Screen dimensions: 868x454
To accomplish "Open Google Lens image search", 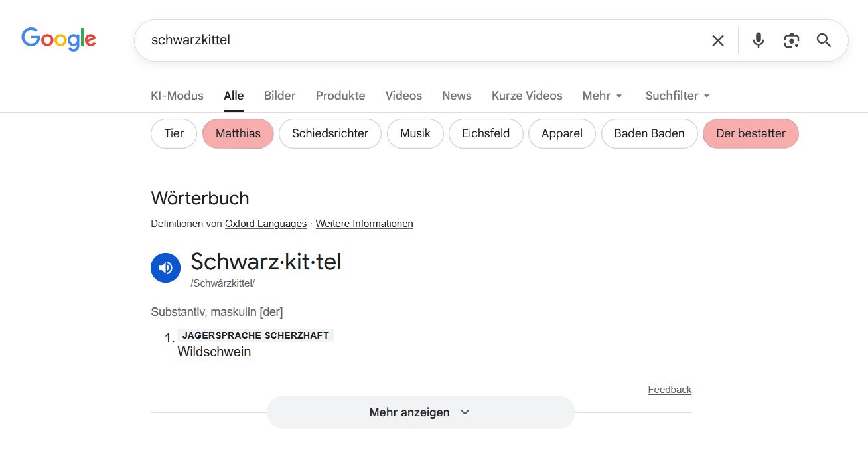I will pos(791,40).
